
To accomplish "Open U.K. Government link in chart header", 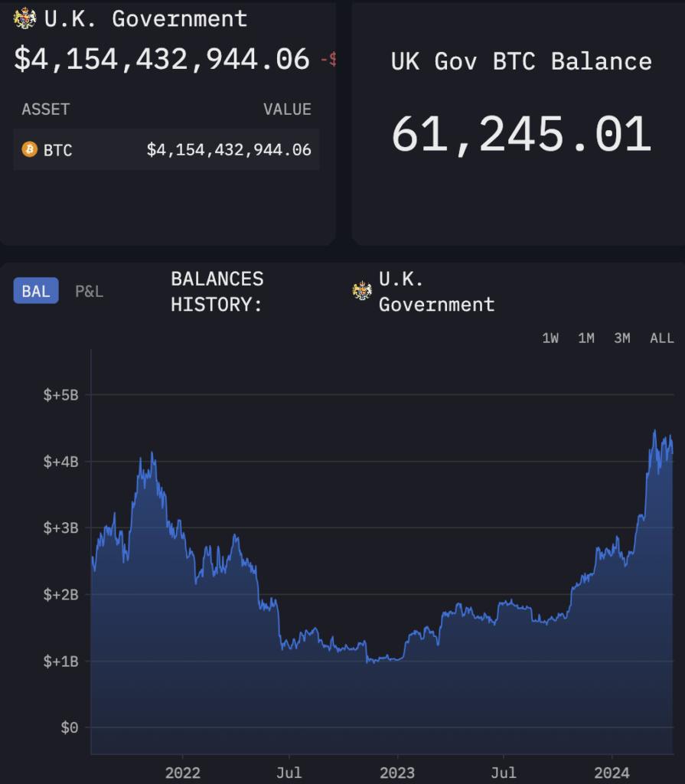I will [436, 292].
